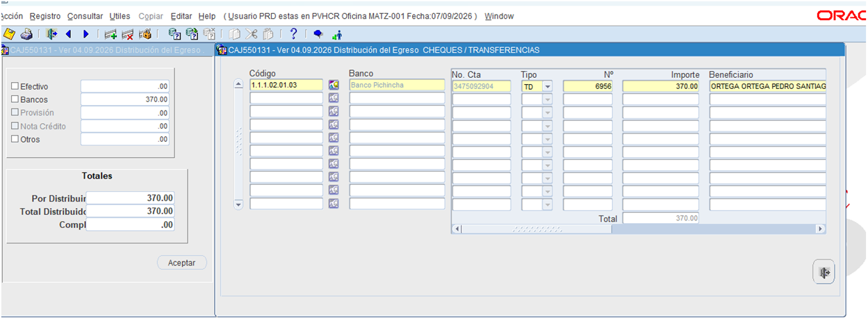Screen dimensions: 868x331
Task: Click the Aceptar button
Action: 182,263
